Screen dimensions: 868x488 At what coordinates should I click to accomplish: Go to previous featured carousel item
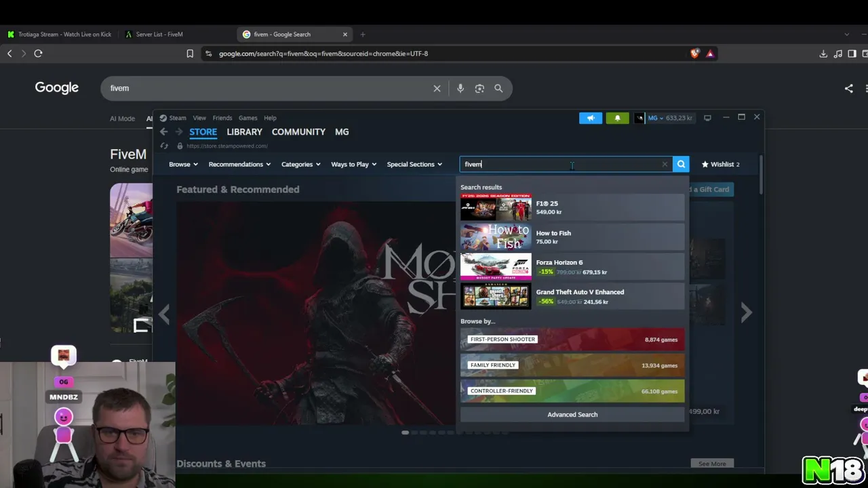point(164,314)
